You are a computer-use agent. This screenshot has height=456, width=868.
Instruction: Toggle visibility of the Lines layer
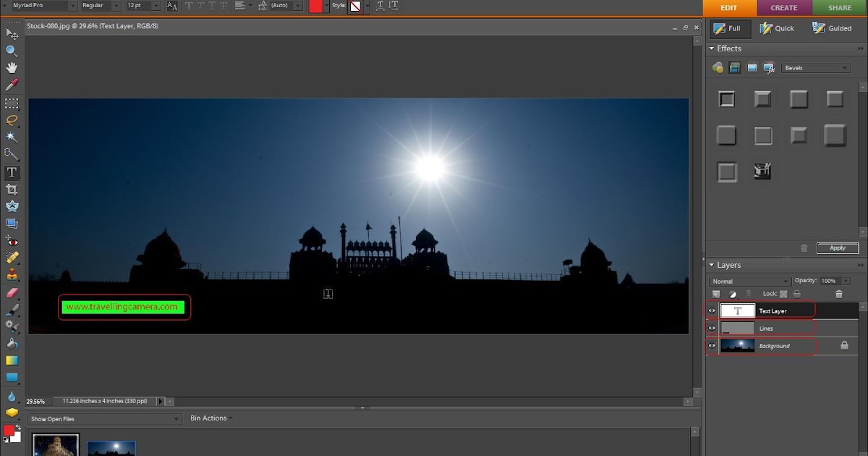coord(712,328)
